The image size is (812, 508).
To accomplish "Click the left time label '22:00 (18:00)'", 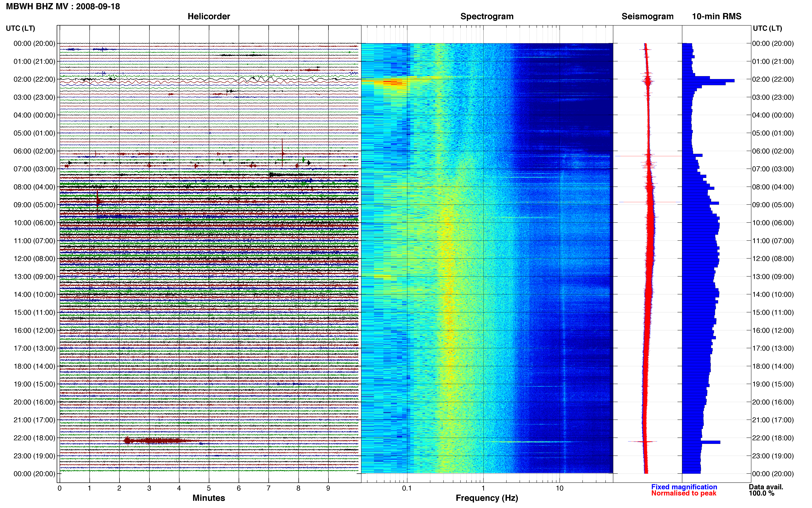I will [x=34, y=438].
